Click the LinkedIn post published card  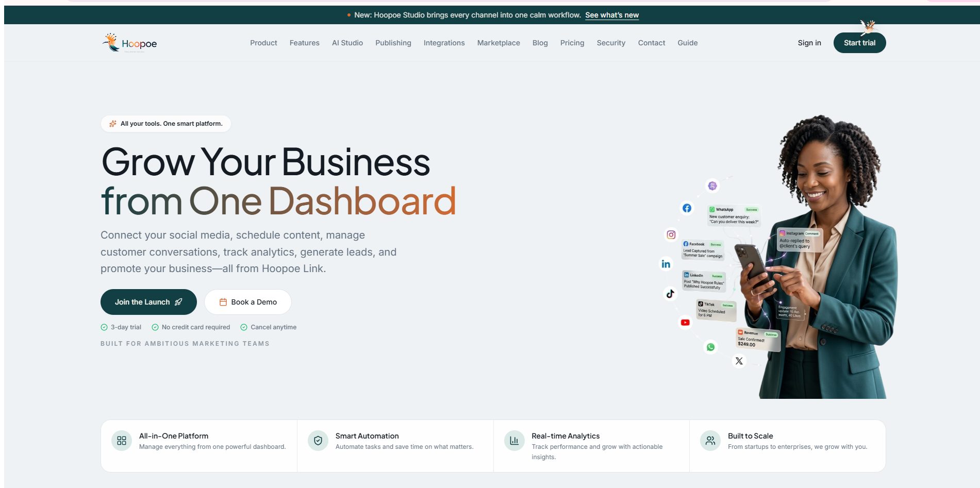click(704, 281)
